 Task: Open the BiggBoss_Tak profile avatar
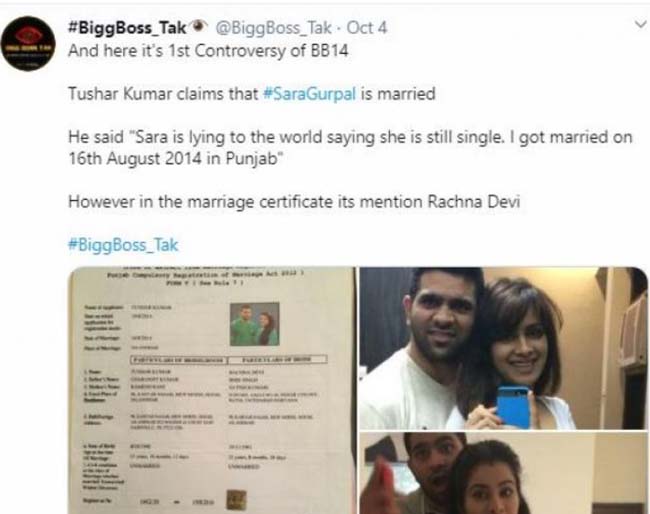pyautogui.click(x=28, y=44)
